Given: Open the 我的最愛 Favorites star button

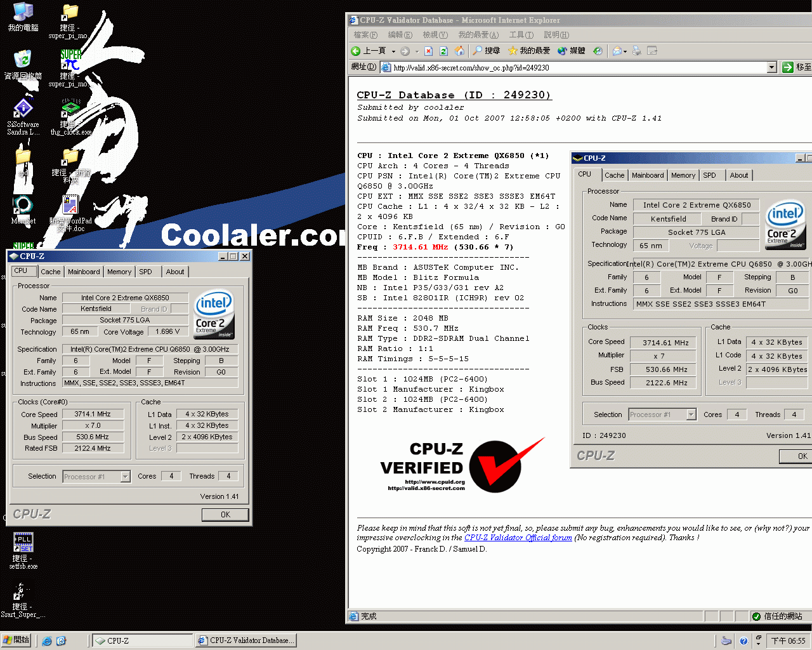Looking at the screenshot, I should (x=529, y=51).
